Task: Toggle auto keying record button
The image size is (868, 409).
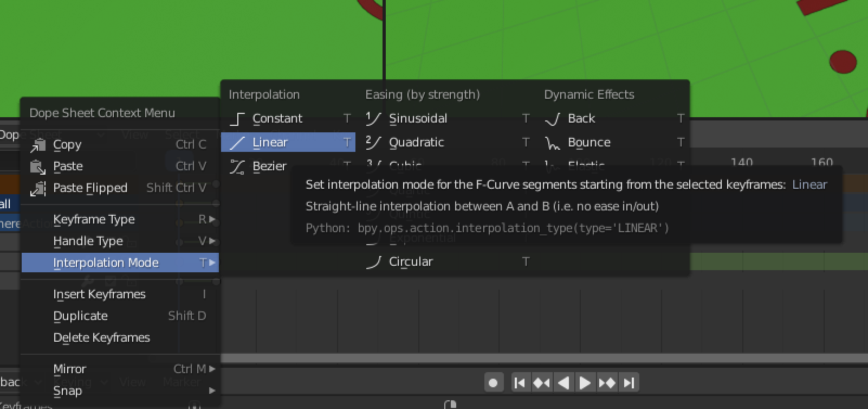Action: click(x=494, y=383)
